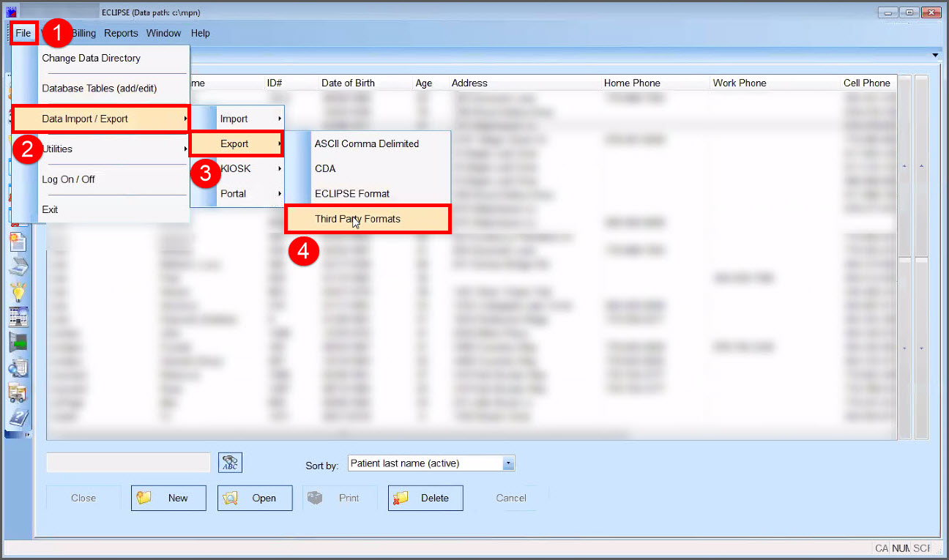Click the document with orange burst sidebar icon
The height and width of the screenshot is (560, 949).
pos(18,242)
